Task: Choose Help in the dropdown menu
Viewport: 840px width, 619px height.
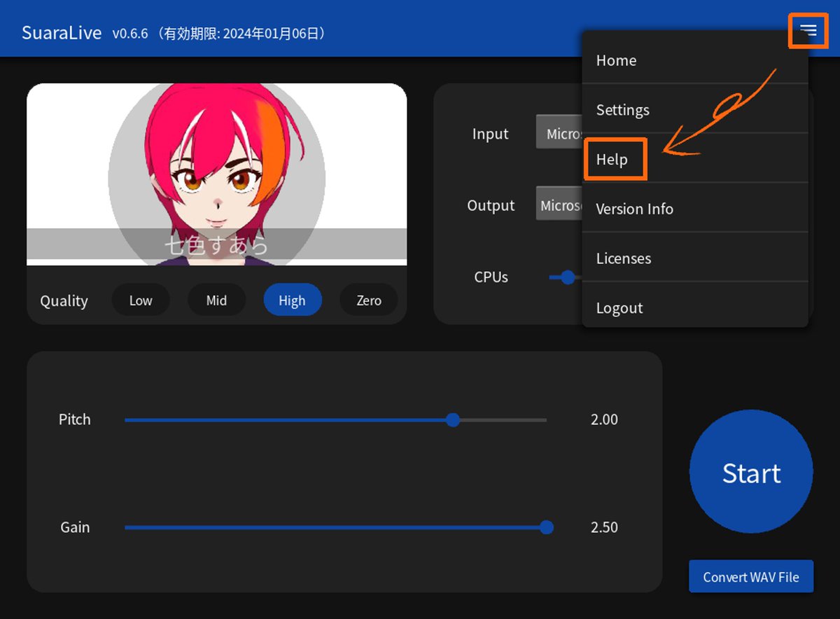Action: (x=695, y=160)
